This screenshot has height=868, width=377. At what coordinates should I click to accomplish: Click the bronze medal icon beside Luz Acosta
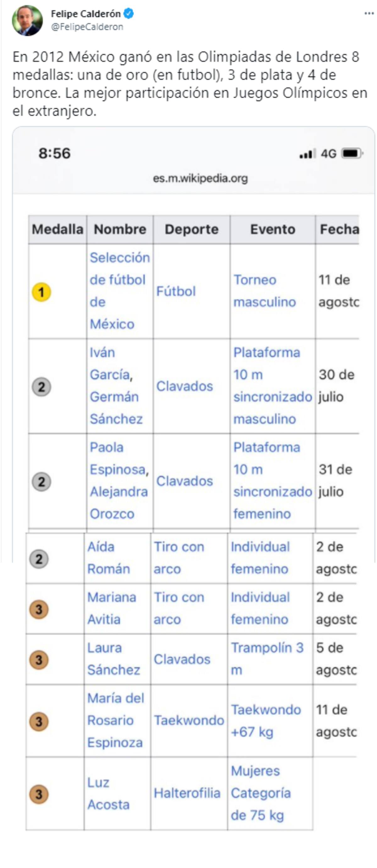39,794
